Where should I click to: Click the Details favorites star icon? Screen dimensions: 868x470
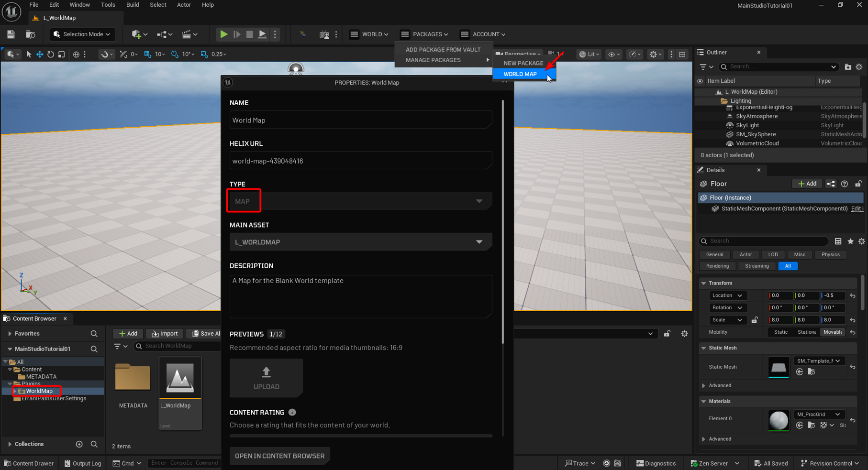850,241
